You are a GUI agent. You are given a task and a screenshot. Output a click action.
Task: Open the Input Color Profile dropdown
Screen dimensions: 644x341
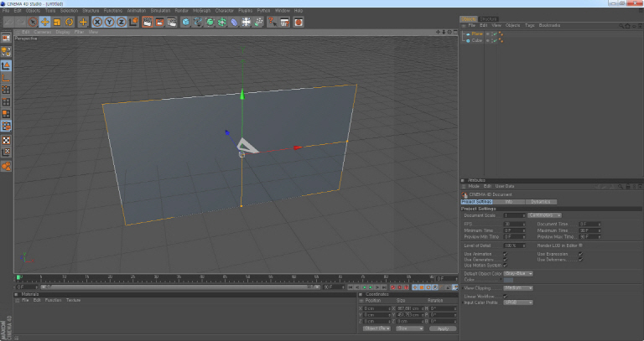tap(518, 302)
